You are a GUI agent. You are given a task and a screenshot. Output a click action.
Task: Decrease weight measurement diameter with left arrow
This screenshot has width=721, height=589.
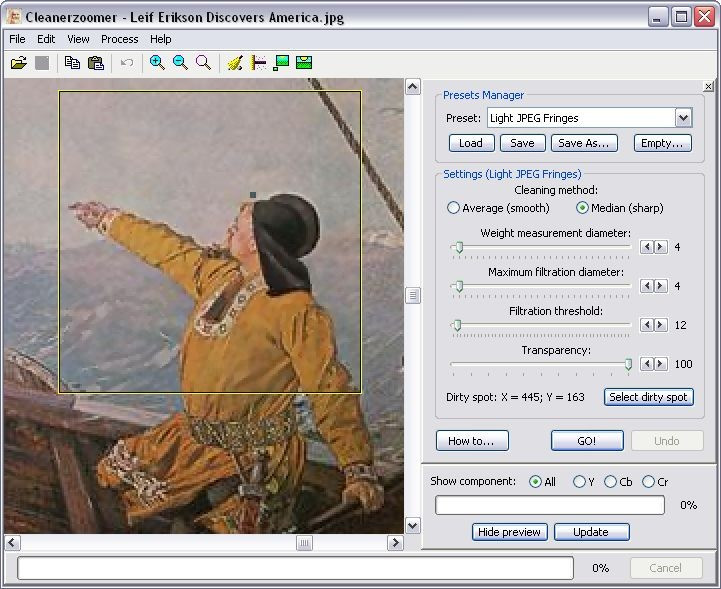click(647, 247)
